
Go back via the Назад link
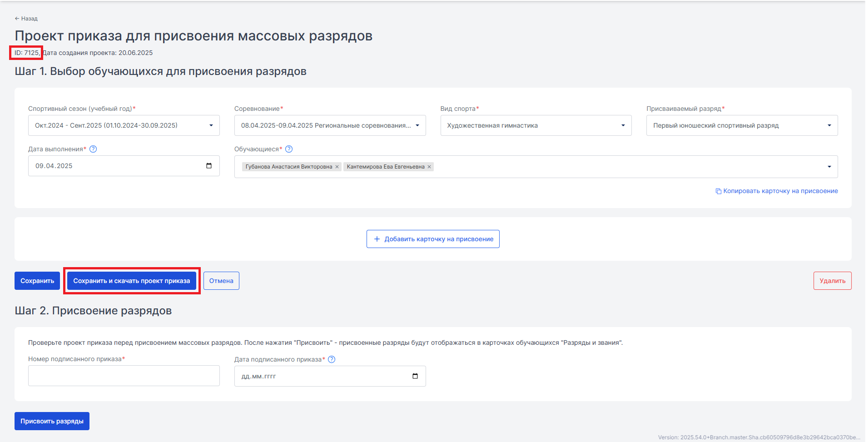[26, 19]
